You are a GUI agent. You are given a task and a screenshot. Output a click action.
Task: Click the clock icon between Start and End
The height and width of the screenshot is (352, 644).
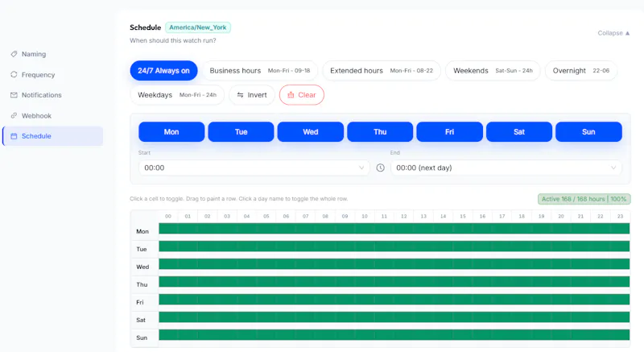380,168
